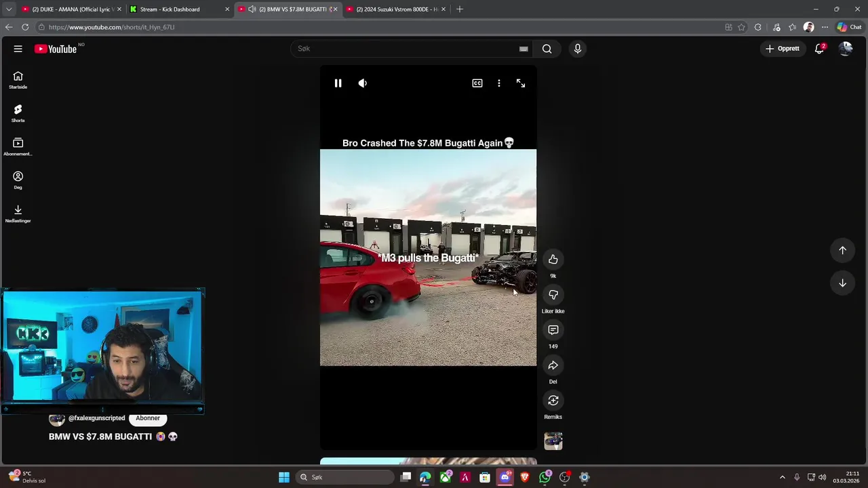Open browser Settings and more menu
868x488 pixels.
click(825, 27)
